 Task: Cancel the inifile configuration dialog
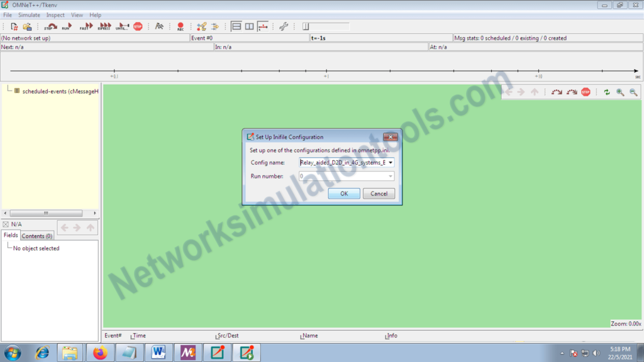[x=379, y=194]
